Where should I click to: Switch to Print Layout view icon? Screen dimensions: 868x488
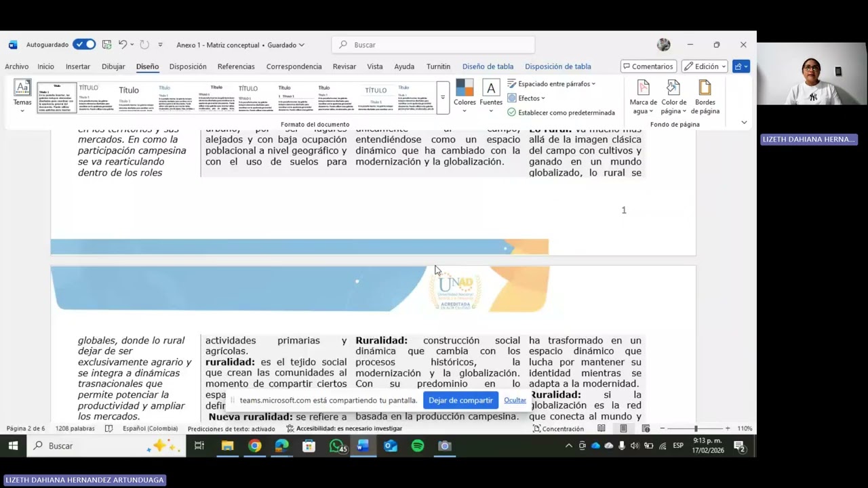click(x=623, y=428)
